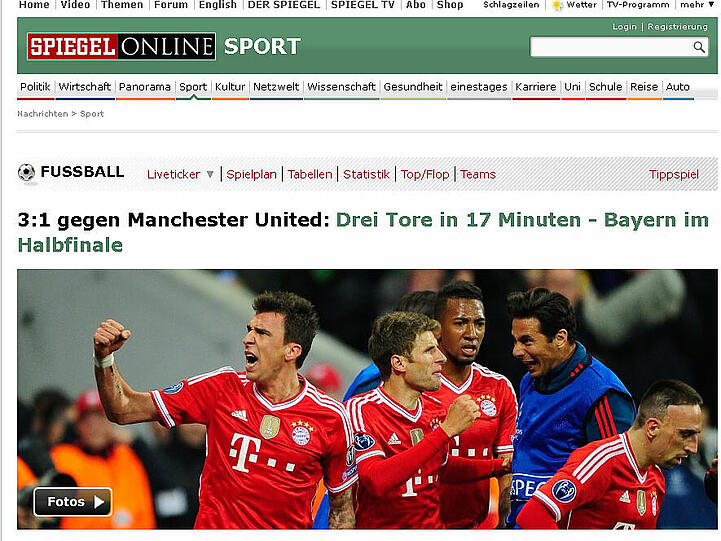Open SPIEGEL TV link
This screenshot has height=541, width=721.
pyautogui.click(x=363, y=5)
